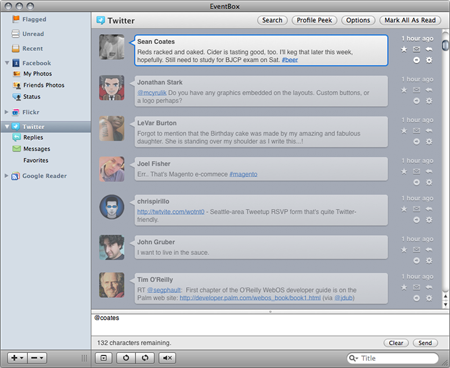Collapse the Twitter sidebar group

7,127
